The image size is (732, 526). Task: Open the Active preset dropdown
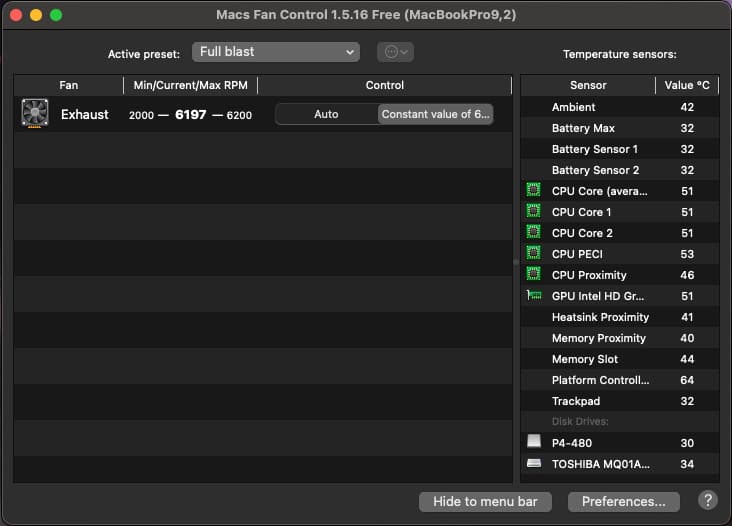276,52
